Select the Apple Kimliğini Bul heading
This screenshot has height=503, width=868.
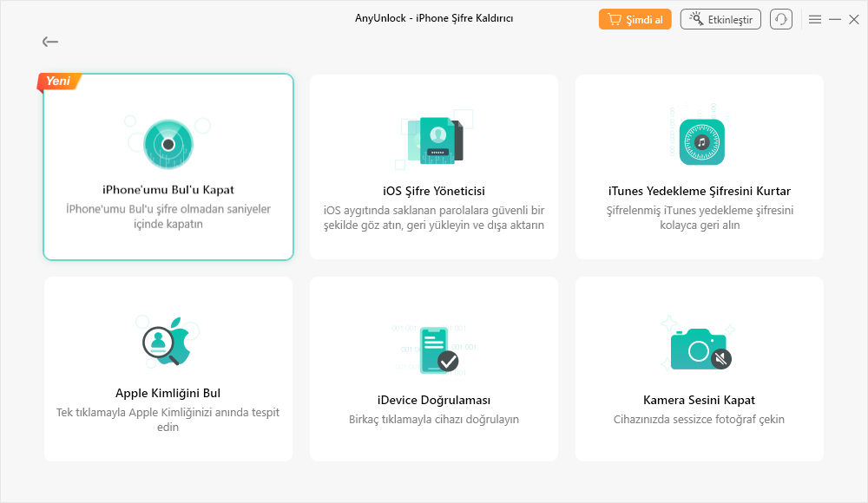pyautogui.click(x=168, y=393)
